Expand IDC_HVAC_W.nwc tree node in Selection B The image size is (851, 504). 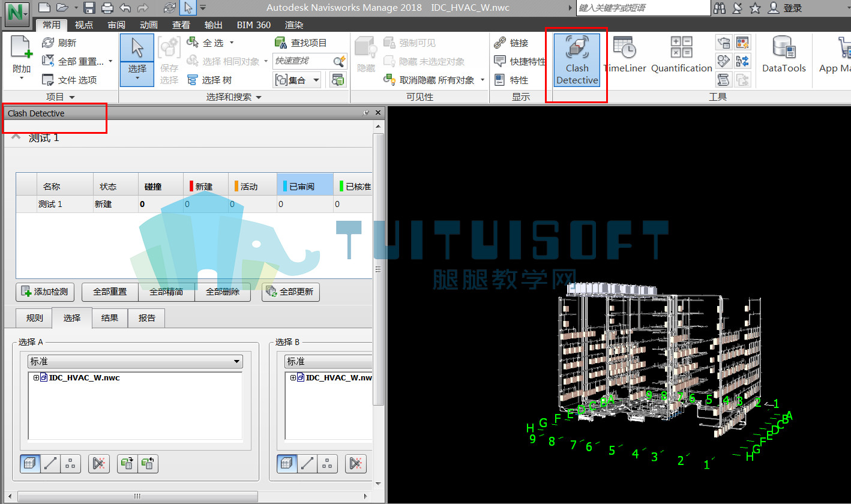click(x=293, y=378)
